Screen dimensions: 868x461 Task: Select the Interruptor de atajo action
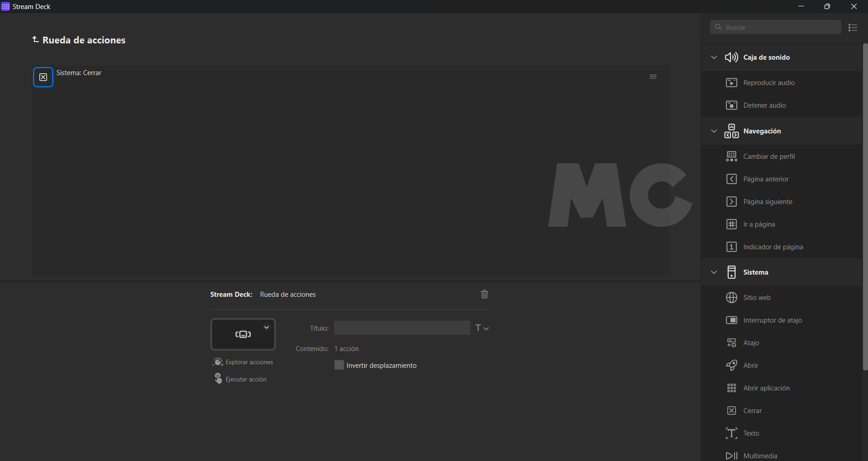(772, 320)
